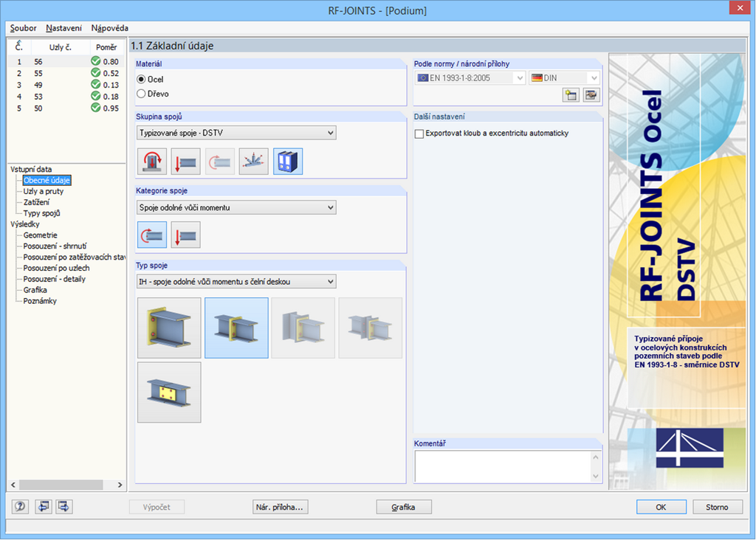Click the Poměr column header
The width and height of the screenshot is (756, 540).
106,47
